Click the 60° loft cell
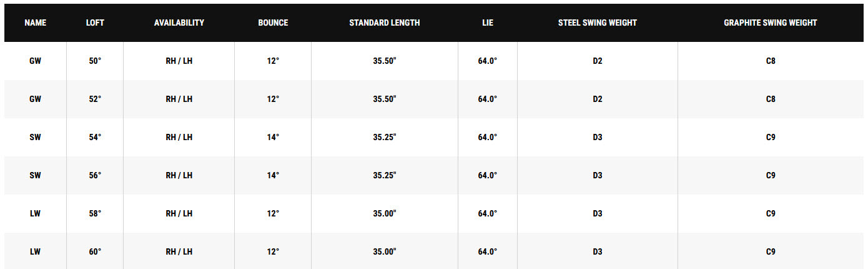This screenshot has height=269, width=868. click(95, 252)
